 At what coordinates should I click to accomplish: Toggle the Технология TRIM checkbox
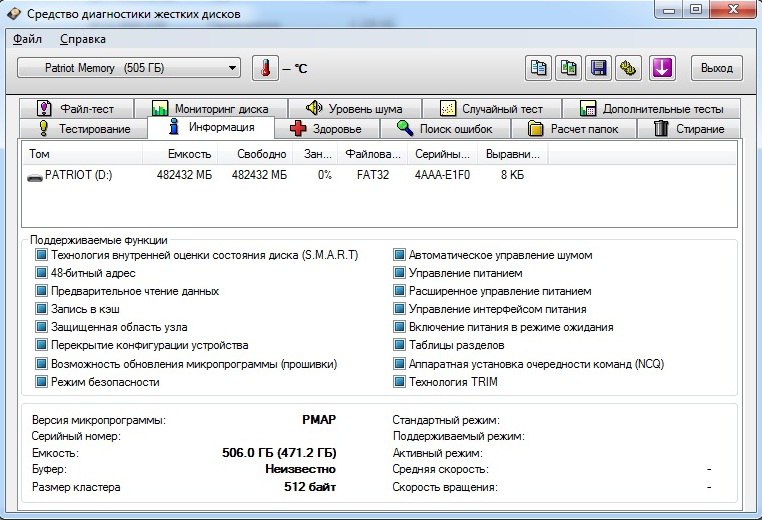coord(400,381)
